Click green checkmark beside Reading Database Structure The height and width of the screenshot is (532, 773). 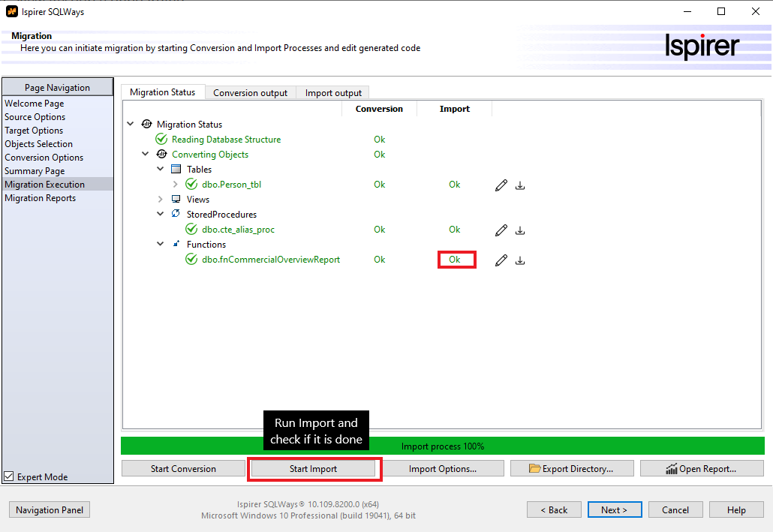[x=161, y=140]
